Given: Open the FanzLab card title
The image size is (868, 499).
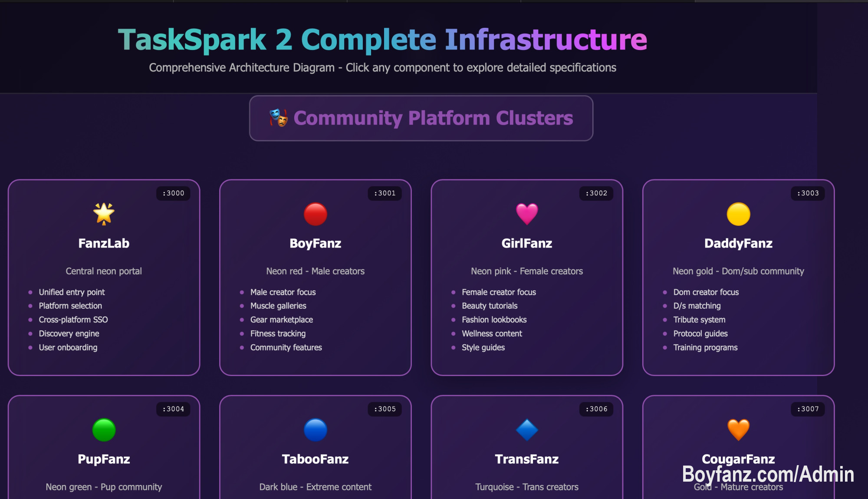Looking at the screenshot, I should 104,243.
